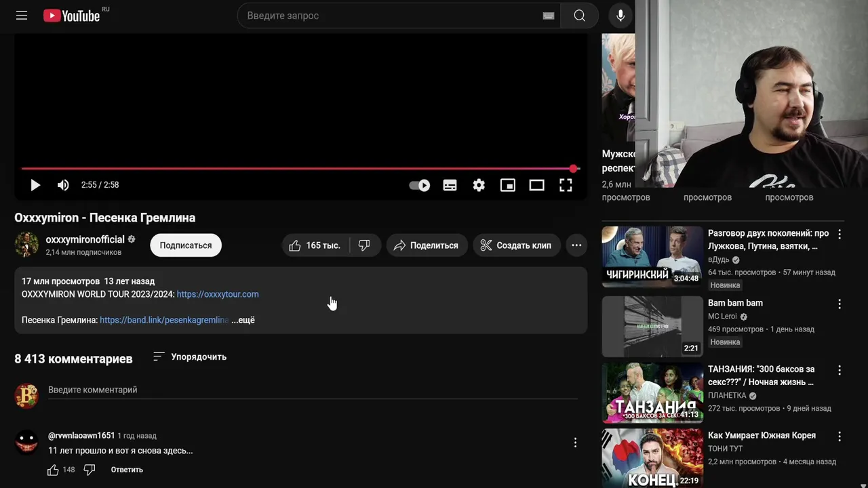Image resolution: width=868 pixels, height=488 pixels.
Task: Dislike the video
Action: (x=365, y=245)
